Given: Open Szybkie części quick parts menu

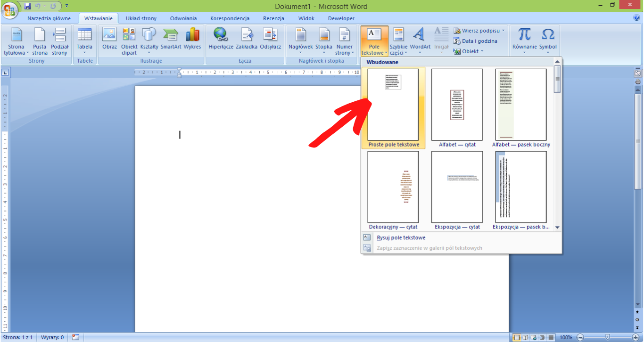Looking at the screenshot, I should tap(399, 41).
